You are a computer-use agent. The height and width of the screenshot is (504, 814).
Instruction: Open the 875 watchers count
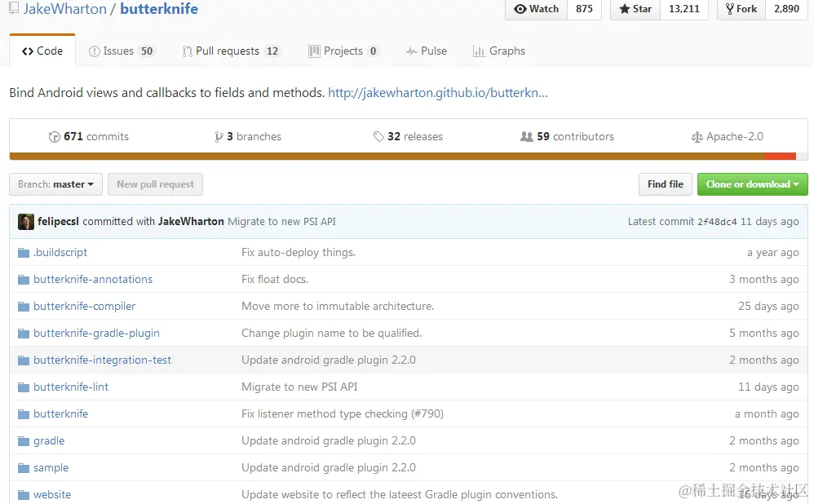[584, 9]
